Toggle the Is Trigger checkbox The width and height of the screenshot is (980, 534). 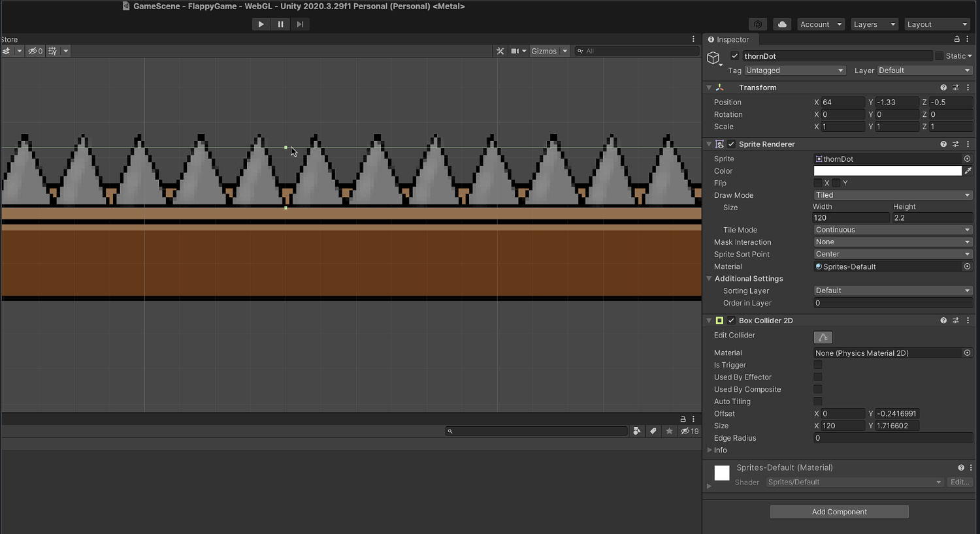tap(818, 365)
